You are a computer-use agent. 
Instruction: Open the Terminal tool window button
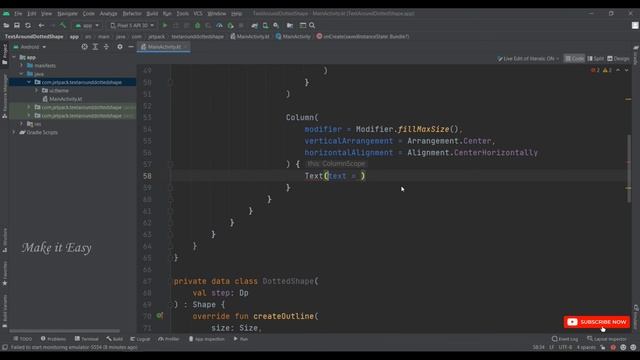click(87, 339)
